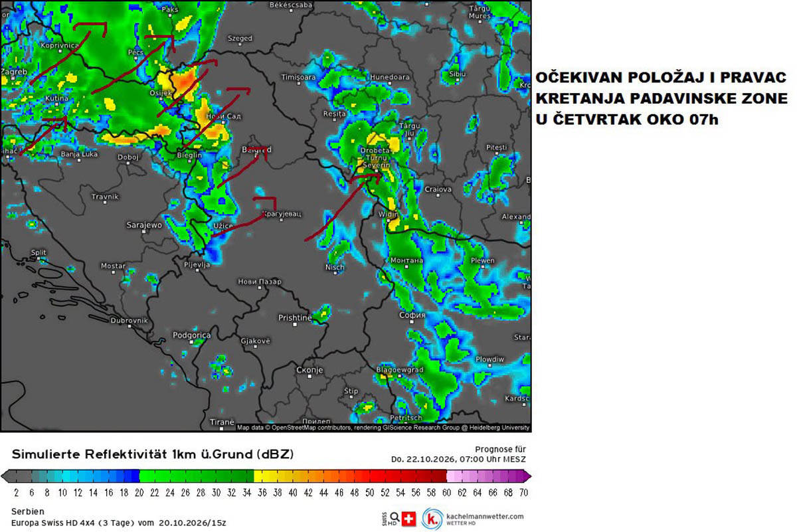Select the Banja Luka city label

click(x=79, y=154)
